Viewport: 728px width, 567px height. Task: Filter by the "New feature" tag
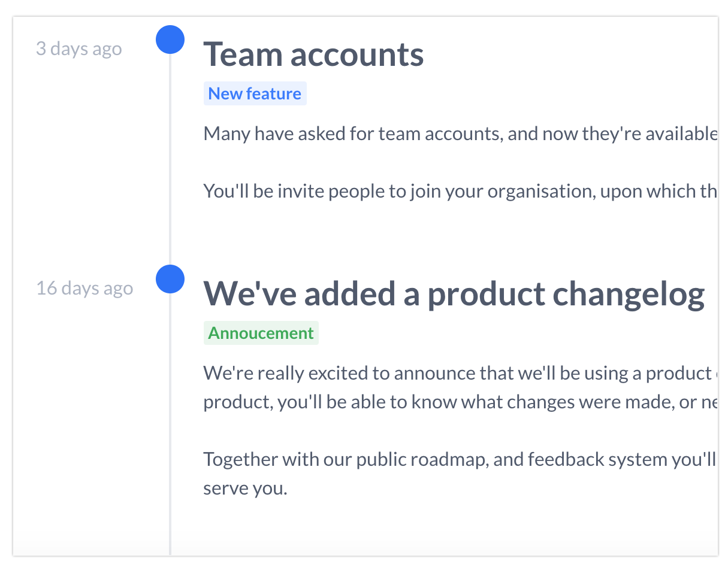pyautogui.click(x=255, y=93)
